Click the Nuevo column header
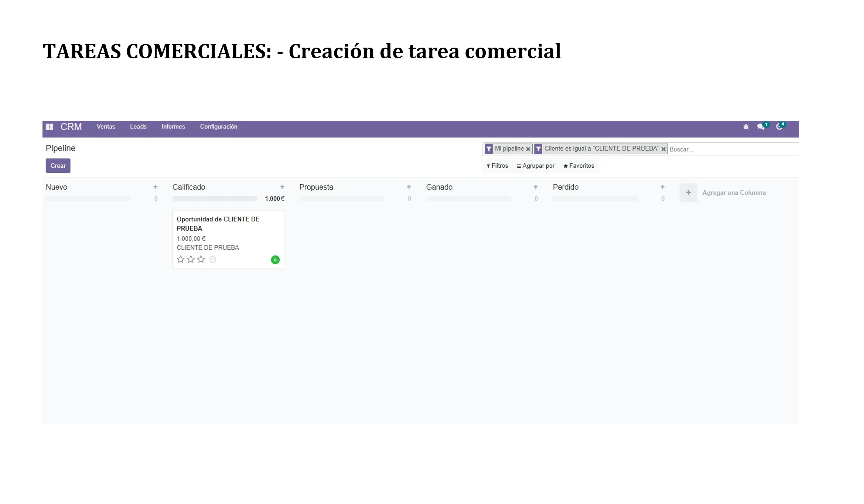This screenshot has height=504, width=864. click(x=57, y=187)
